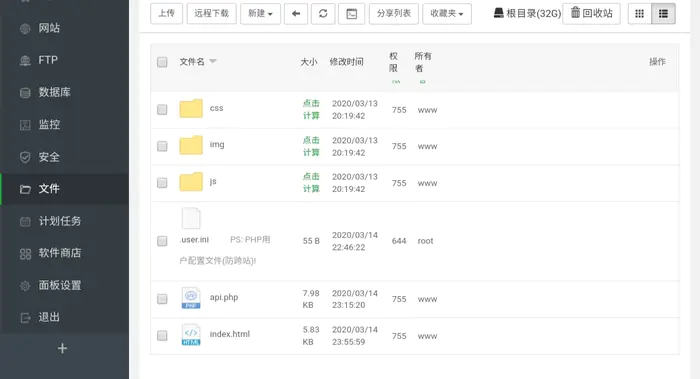Image resolution: width=700 pixels, height=379 pixels.
Task: Switch to grid view icon
Action: (639, 13)
